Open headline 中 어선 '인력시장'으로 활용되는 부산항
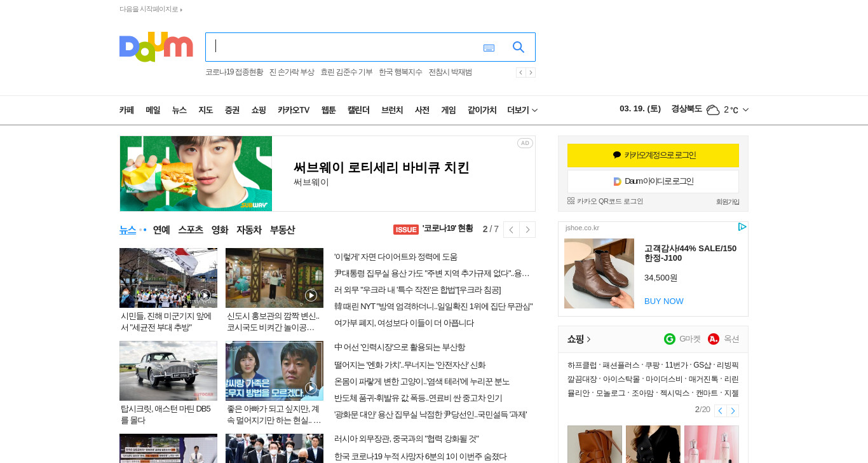Image resolution: width=868 pixels, height=463 pixels. pyautogui.click(x=400, y=347)
